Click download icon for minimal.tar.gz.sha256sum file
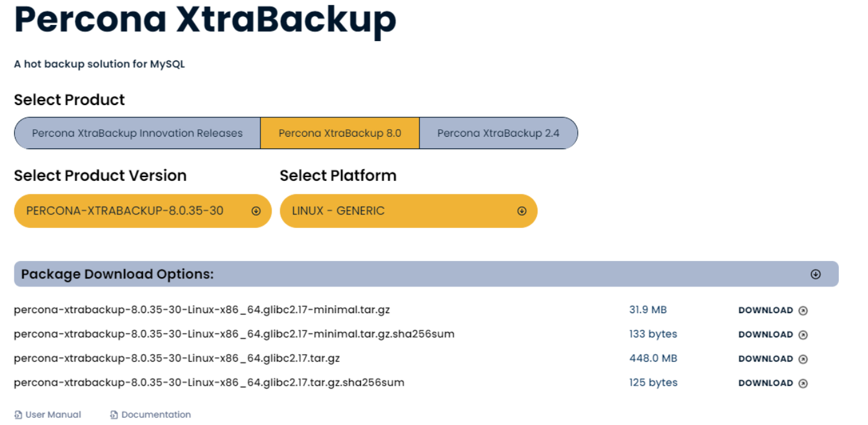This screenshot has height=425, width=868. 803,335
